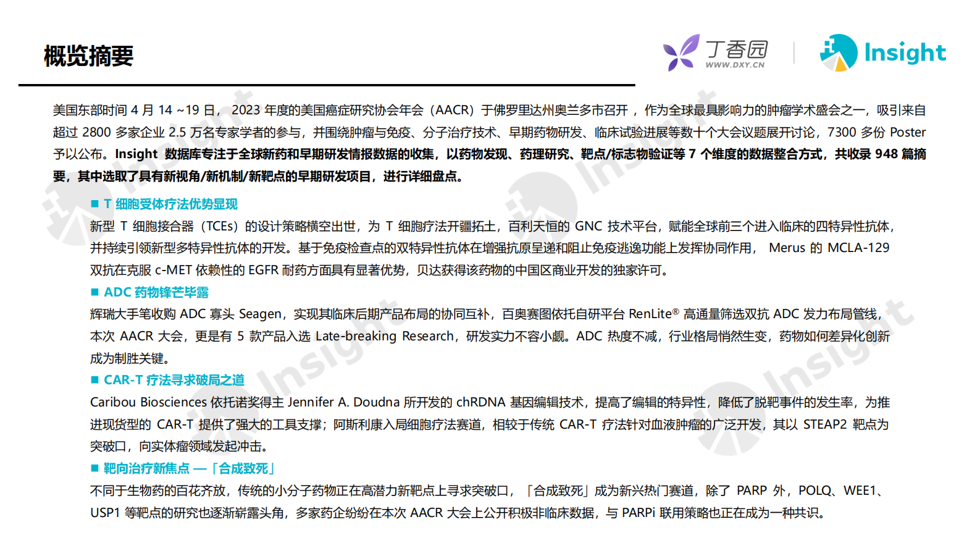Click the line starting 双抗在克服 c-MET 依赖性
The height and width of the screenshot is (551, 980).
coord(381,270)
